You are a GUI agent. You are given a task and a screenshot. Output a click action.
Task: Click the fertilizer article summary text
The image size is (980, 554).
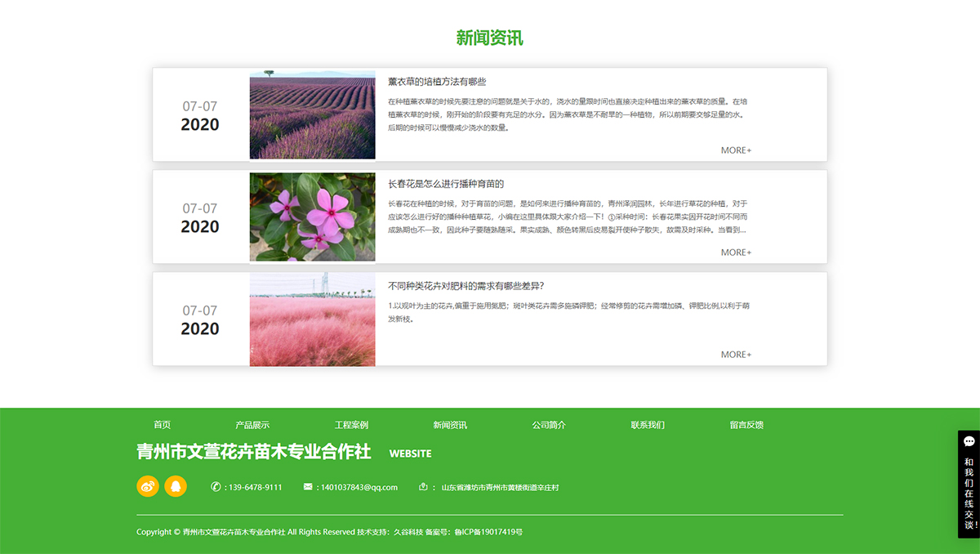(x=569, y=312)
